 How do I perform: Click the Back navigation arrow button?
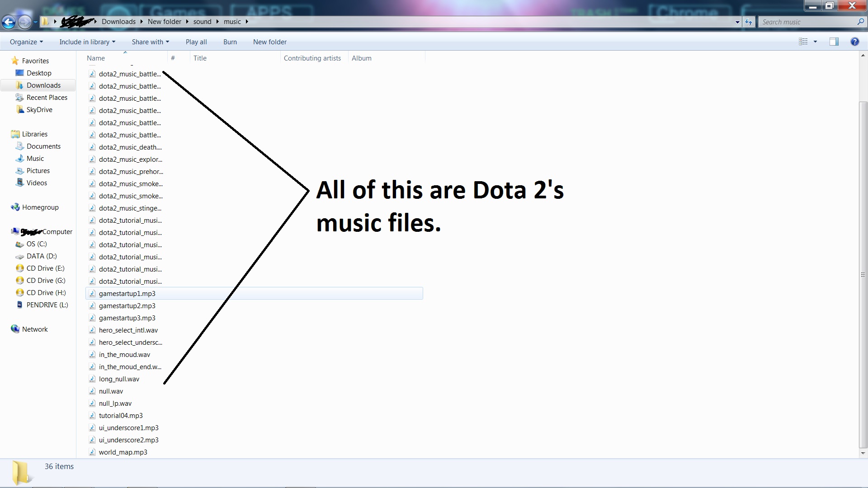[x=9, y=22]
